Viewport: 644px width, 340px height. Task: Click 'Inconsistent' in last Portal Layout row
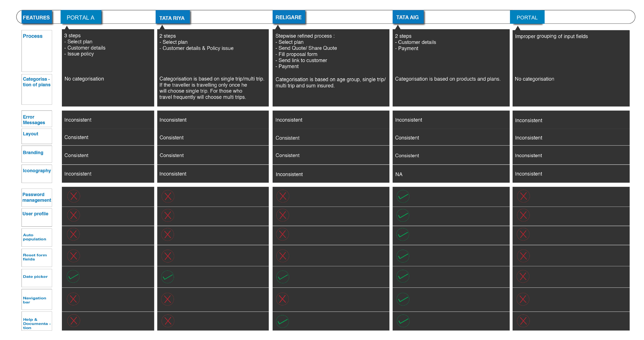[528, 138]
